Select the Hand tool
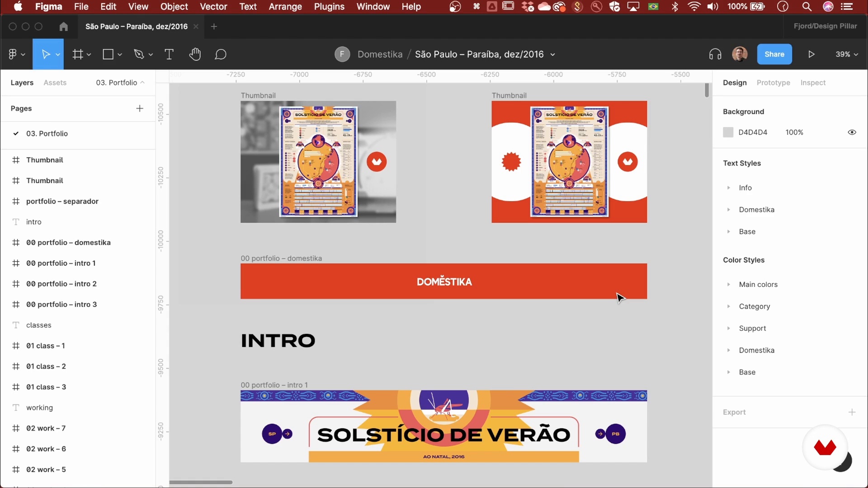This screenshot has height=488, width=868. coord(195,54)
